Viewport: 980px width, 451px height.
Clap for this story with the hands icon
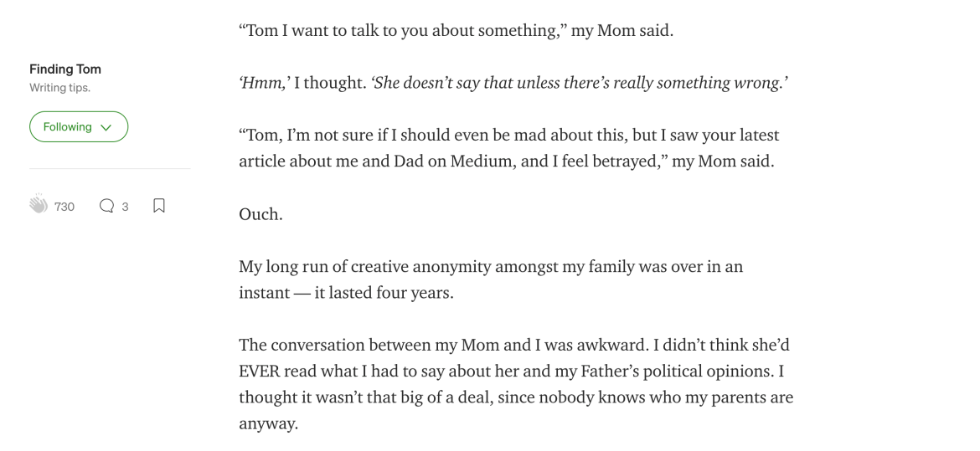click(x=39, y=204)
